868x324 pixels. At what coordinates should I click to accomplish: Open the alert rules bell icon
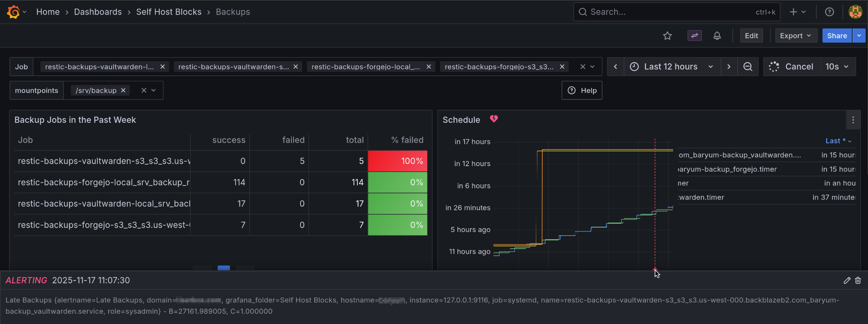pos(717,36)
